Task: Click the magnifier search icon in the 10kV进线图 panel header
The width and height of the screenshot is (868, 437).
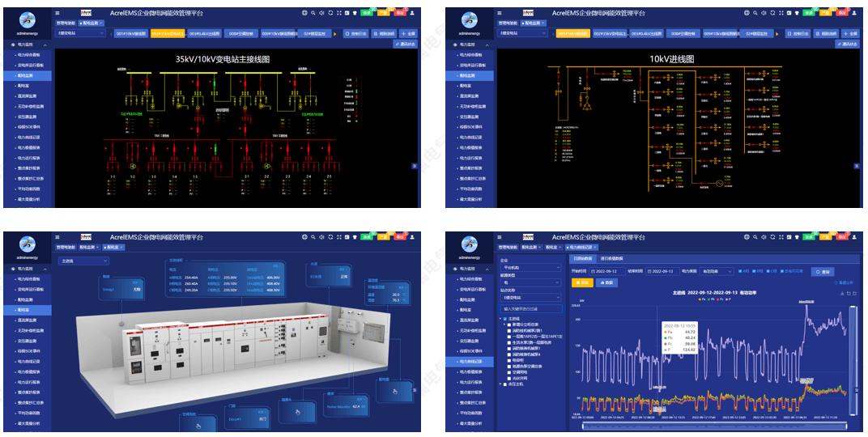Action: [x=755, y=13]
